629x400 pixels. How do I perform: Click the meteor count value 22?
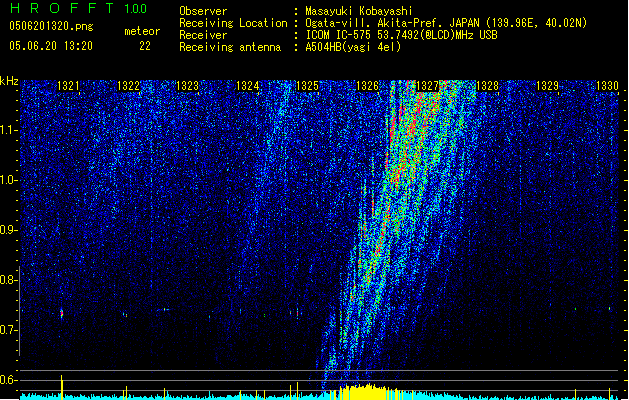coord(145,46)
